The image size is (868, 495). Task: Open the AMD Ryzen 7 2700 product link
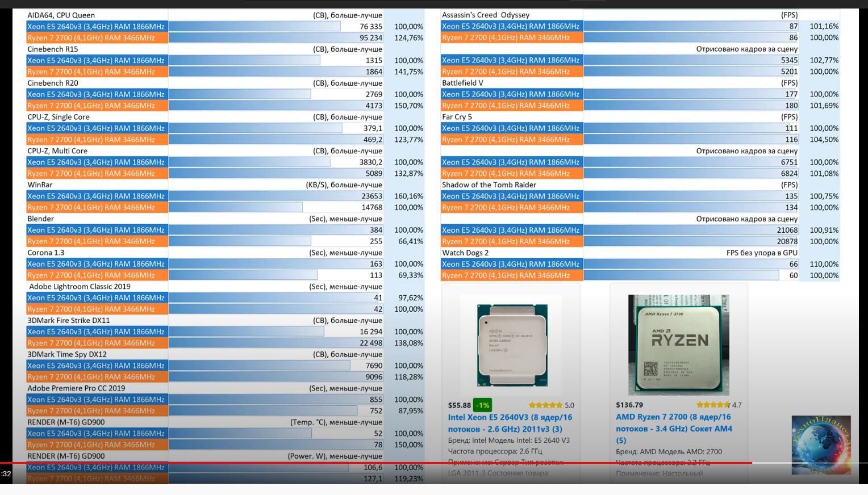(x=674, y=429)
